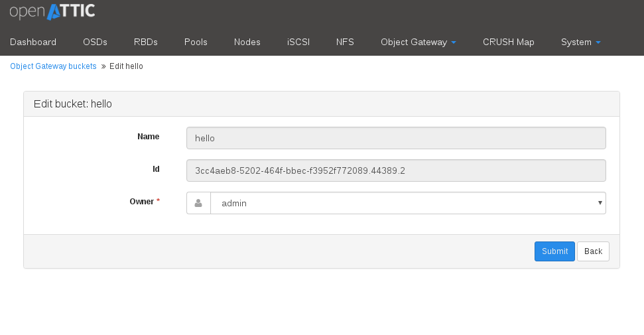Open the Nodes page
This screenshot has width=644, height=335.
(247, 42)
